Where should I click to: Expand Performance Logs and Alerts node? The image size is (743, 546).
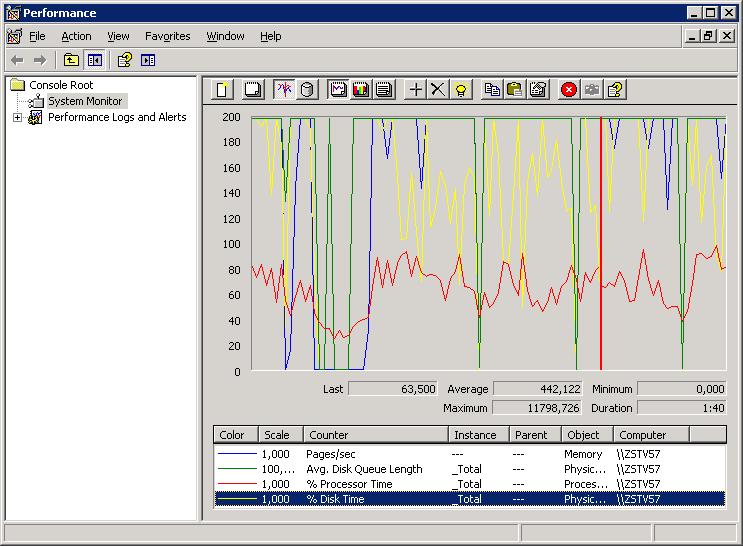tap(17, 118)
